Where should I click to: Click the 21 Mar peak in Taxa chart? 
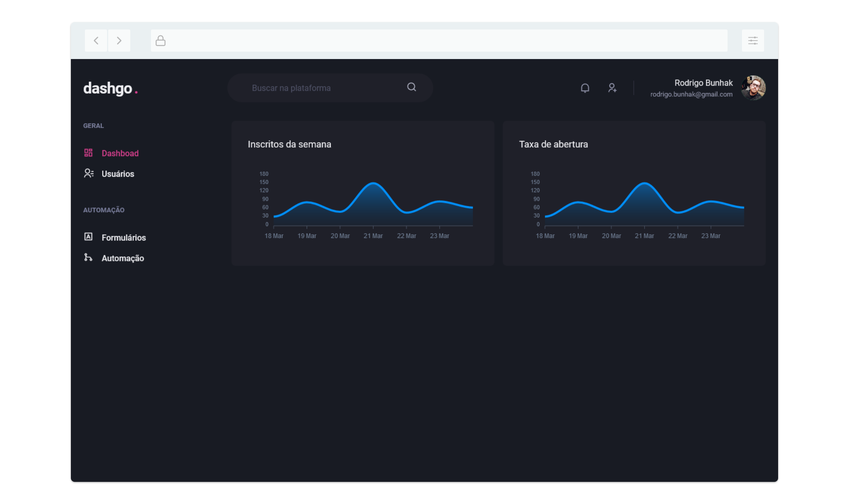pyautogui.click(x=645, y=183)
